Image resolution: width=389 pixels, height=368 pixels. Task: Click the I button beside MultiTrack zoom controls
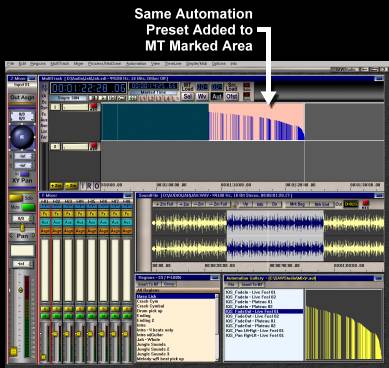coord(84,186)
